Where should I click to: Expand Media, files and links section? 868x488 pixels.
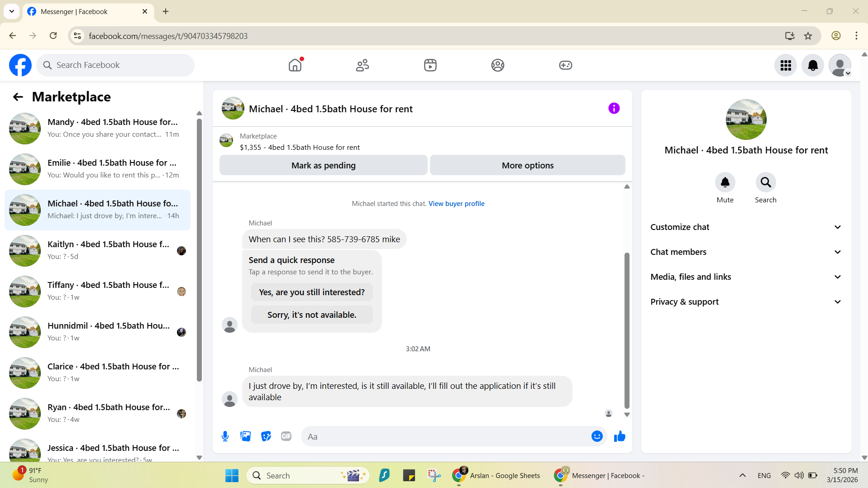pyautogui.click(x=746, y=277)
